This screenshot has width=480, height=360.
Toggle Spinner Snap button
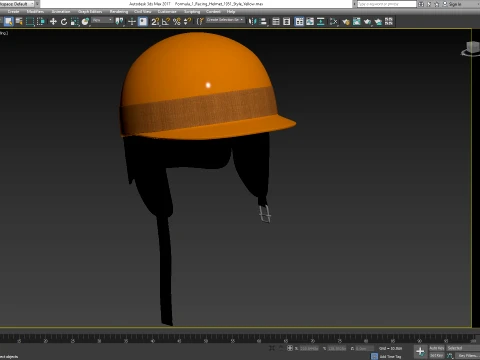click(x=188, y=22)
